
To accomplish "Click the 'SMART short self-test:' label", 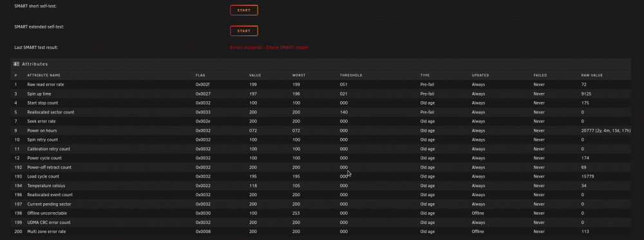I will [x=35, y=6].
